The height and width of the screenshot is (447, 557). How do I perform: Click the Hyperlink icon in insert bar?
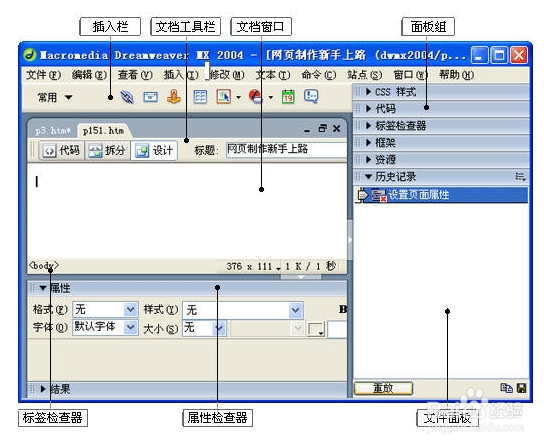point(127,97)
